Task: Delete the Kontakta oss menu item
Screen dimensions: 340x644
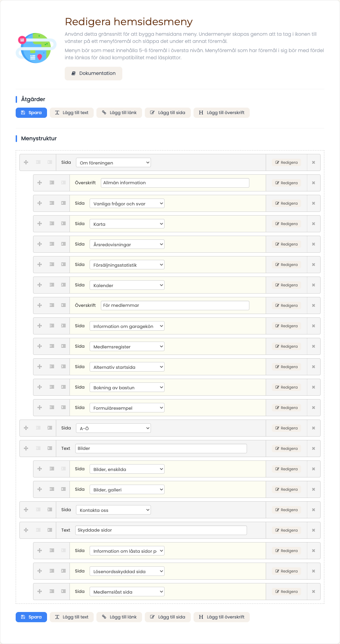Action: 313,510
